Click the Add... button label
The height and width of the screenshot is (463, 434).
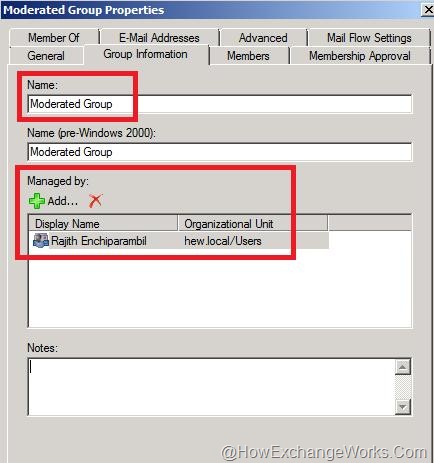click(x=63, y=201)
